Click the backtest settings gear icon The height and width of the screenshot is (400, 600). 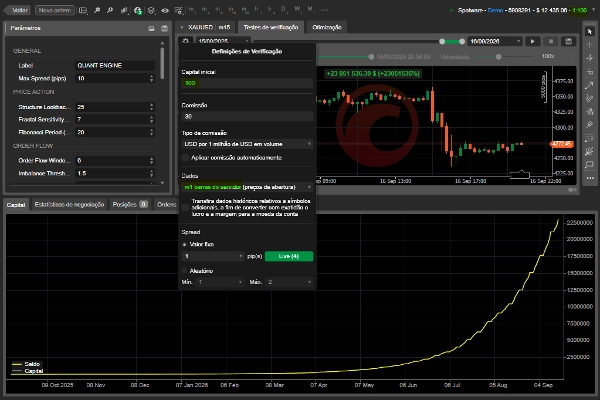[x=186, y=41]
